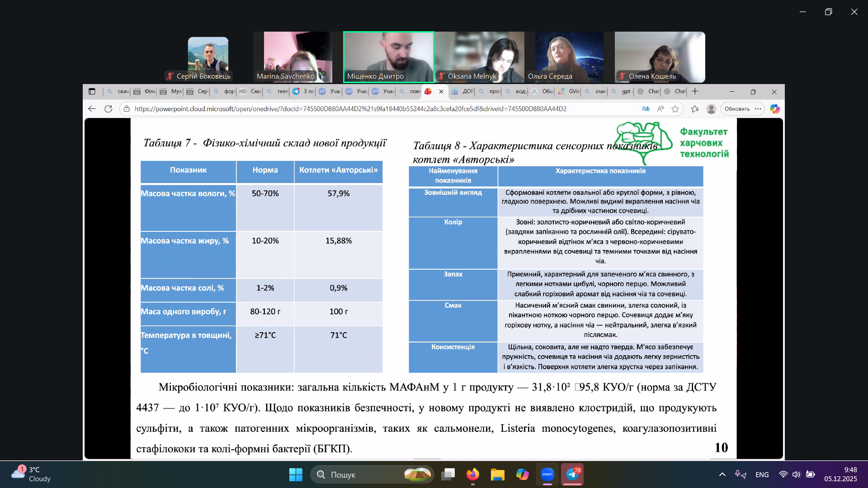Image resolution: width=868 pixels, height=488 pixels.
Task: Click the Read aloud icon
Action: (x=660, y=109)
